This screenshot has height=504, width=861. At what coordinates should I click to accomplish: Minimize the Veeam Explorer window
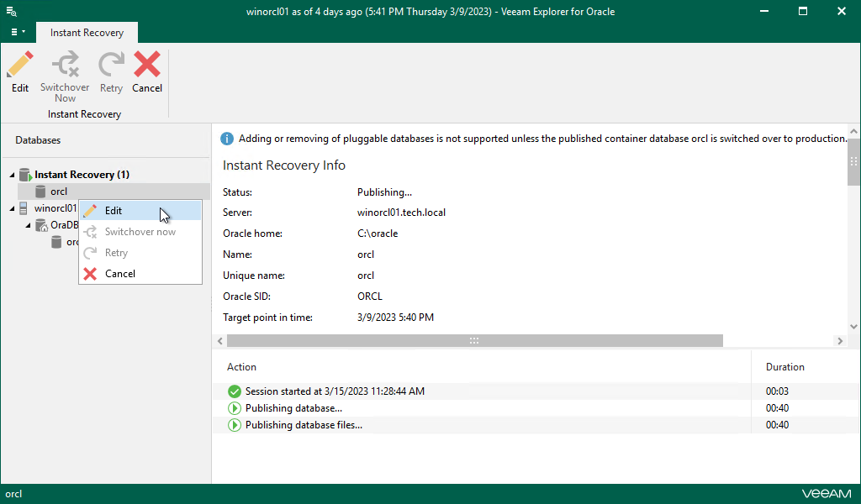click(x=763, y=12)
